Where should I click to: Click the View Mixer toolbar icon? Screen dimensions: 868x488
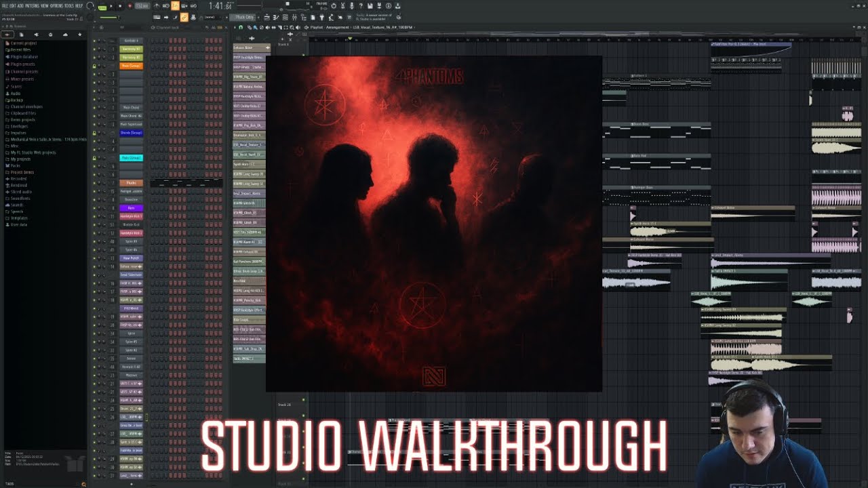click(294, 17)
